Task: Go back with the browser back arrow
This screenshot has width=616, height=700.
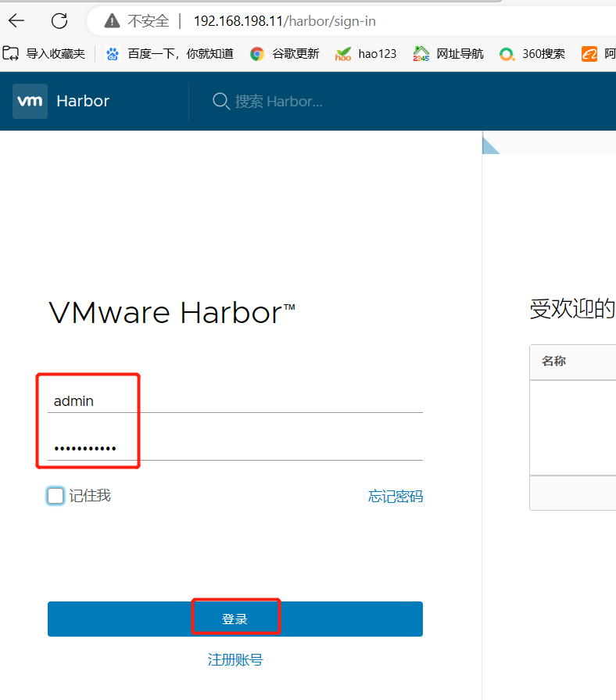Action: pyautogui.click(x=16, y=20)
